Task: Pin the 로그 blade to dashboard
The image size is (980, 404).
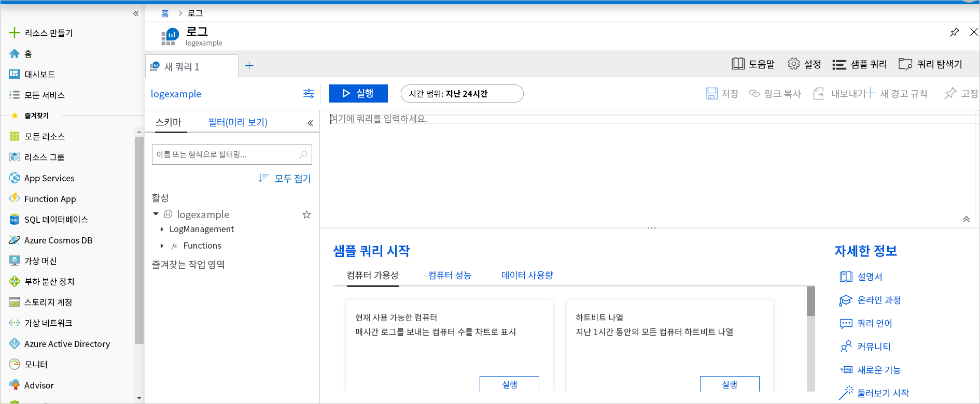Action: coord(954,32)
